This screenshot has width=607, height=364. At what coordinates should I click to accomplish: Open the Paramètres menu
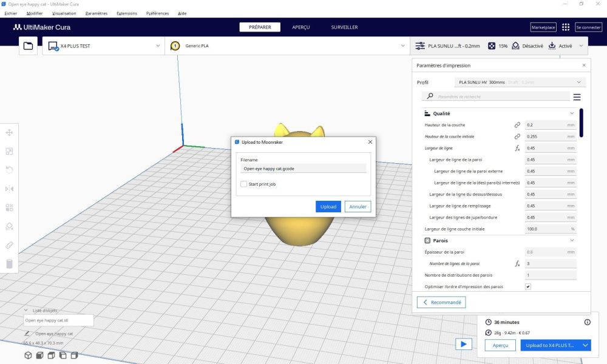click(97, 13)
